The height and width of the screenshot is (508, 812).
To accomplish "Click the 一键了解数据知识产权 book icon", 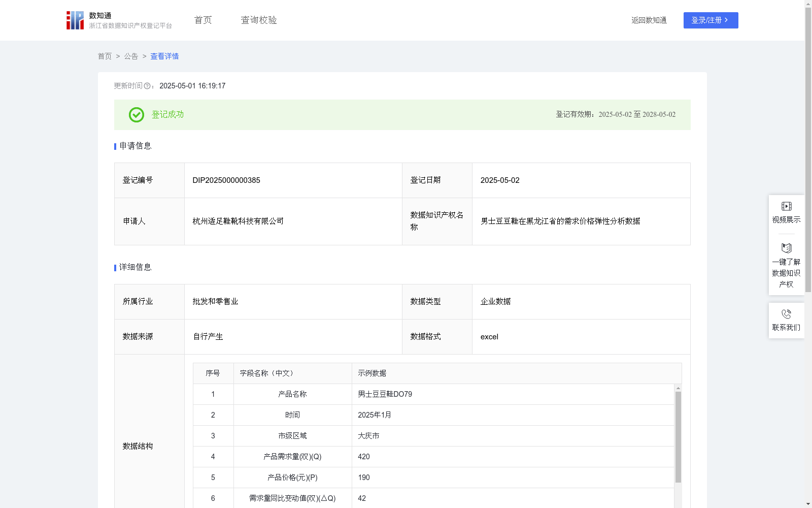I will tap(786, 248).
